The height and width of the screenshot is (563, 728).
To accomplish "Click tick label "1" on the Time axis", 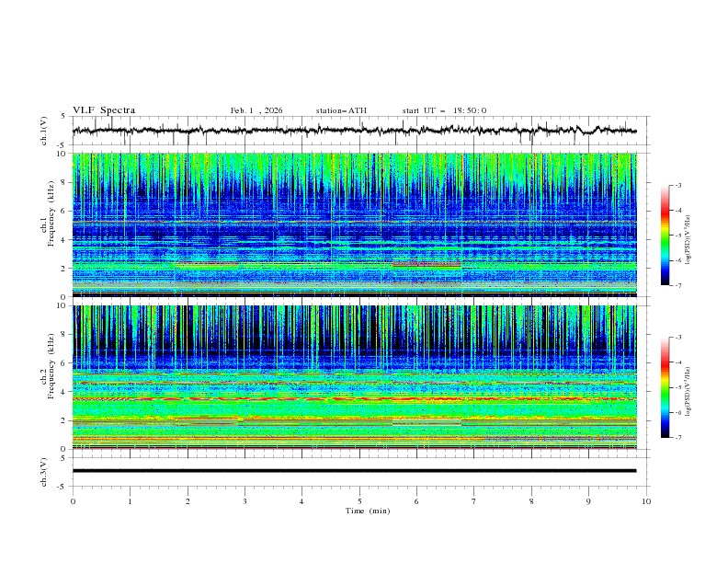I will [130, 501].
